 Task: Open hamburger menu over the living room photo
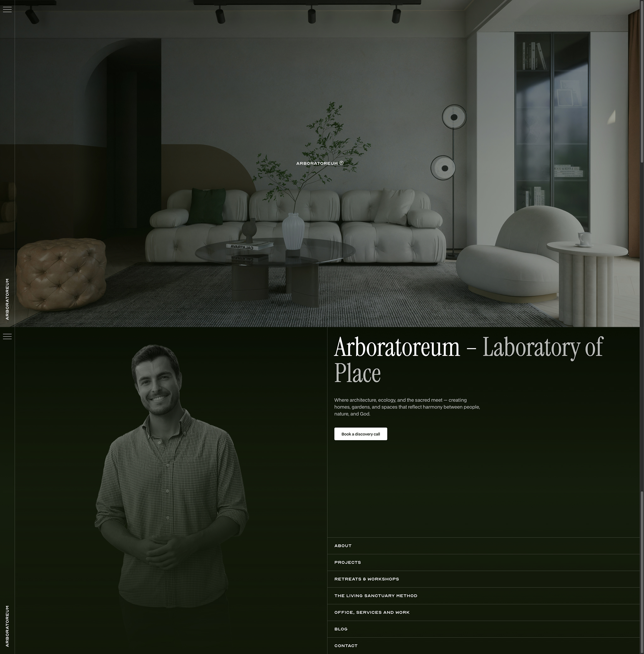click(x=7, y=9)
